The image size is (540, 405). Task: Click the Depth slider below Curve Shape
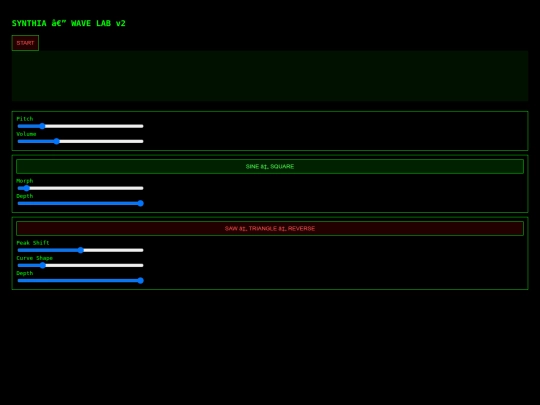point(80,280)
